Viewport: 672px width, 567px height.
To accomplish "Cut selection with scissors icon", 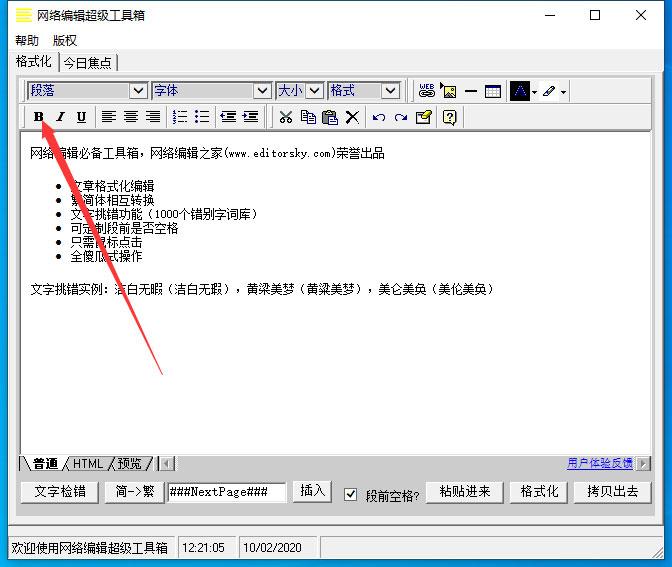I will (285, 117).
